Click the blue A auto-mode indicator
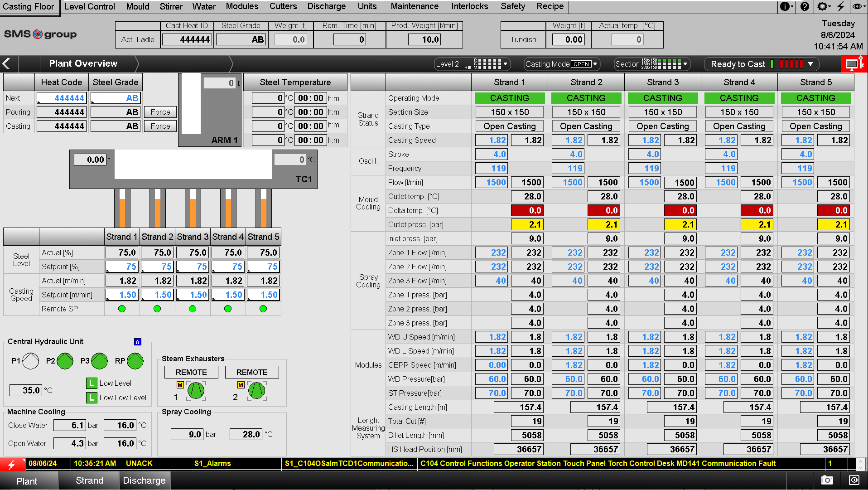The height and width of the screenshot is (490, 868). tap(138, 342)
